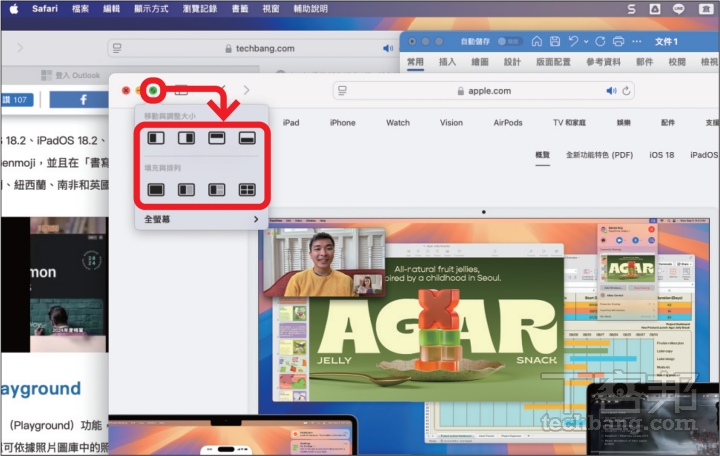This screenshot has width=720, height=456.
Task: Tile window to right half of screen
Action: pyautogui.click(x=186, y=138)
